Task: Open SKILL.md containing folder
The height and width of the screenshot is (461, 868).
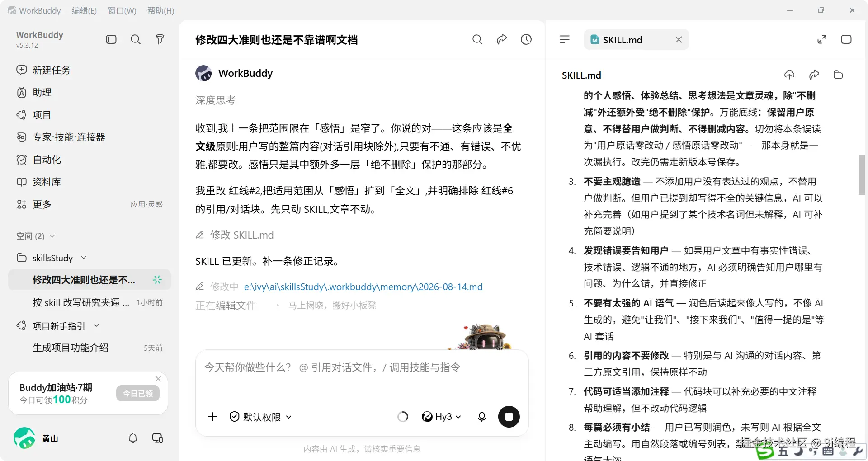Action: click(x=838, y=75)
